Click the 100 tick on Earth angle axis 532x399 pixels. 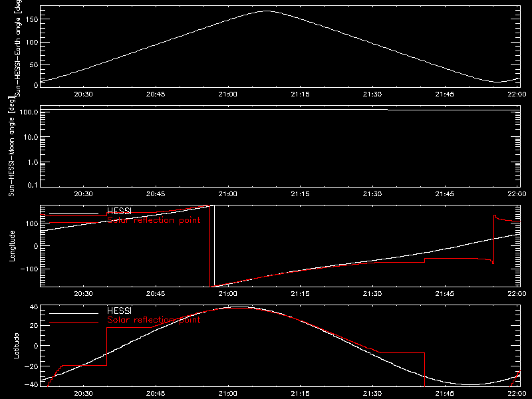[32, 43]
